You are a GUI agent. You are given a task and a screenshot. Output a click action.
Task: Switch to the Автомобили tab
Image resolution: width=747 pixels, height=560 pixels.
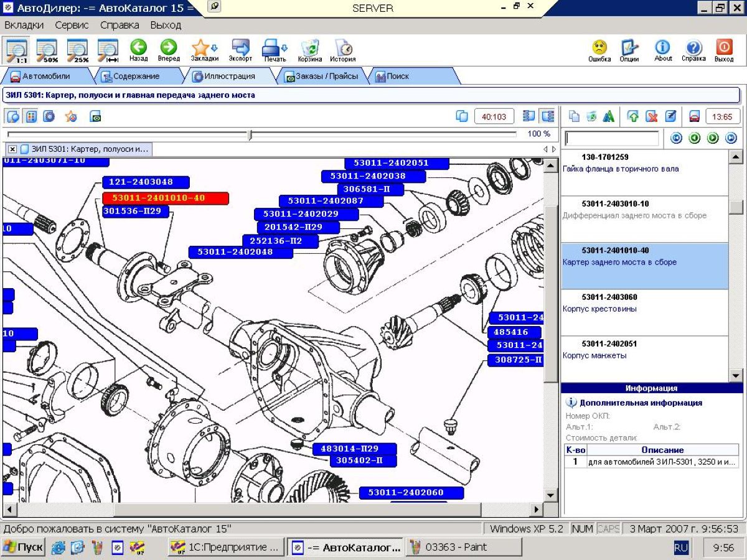point(46,77)
